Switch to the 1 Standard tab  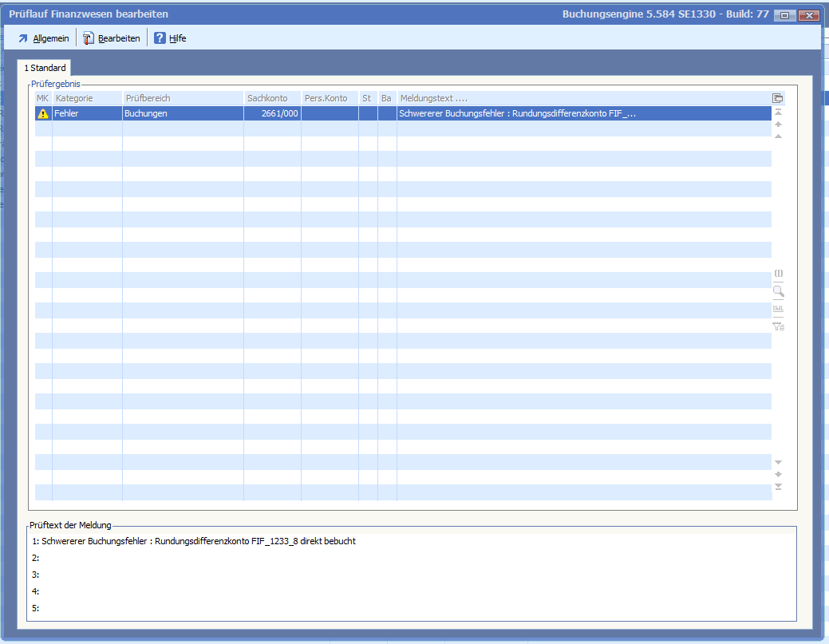45,68
